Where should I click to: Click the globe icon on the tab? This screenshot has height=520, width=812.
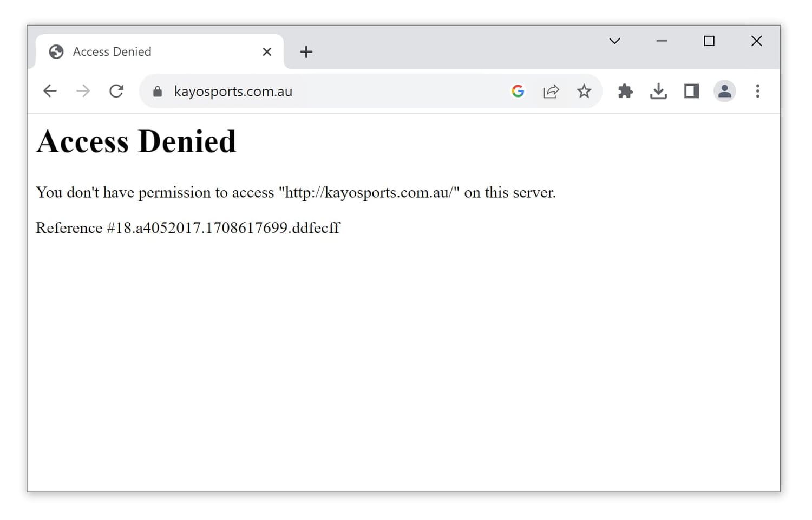[57, 51]
